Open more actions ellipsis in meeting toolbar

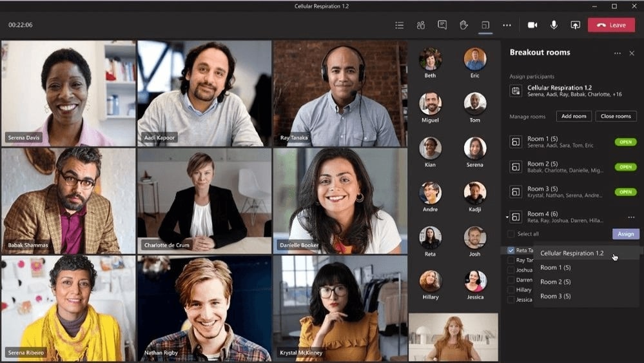[507, 25]
